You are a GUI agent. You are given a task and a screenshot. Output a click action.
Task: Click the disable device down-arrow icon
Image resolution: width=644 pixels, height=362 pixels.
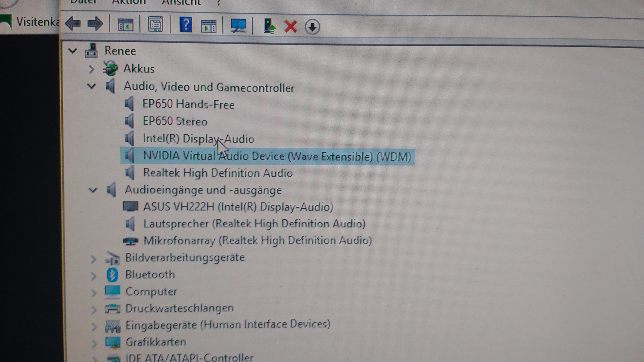tap(312, 27)
